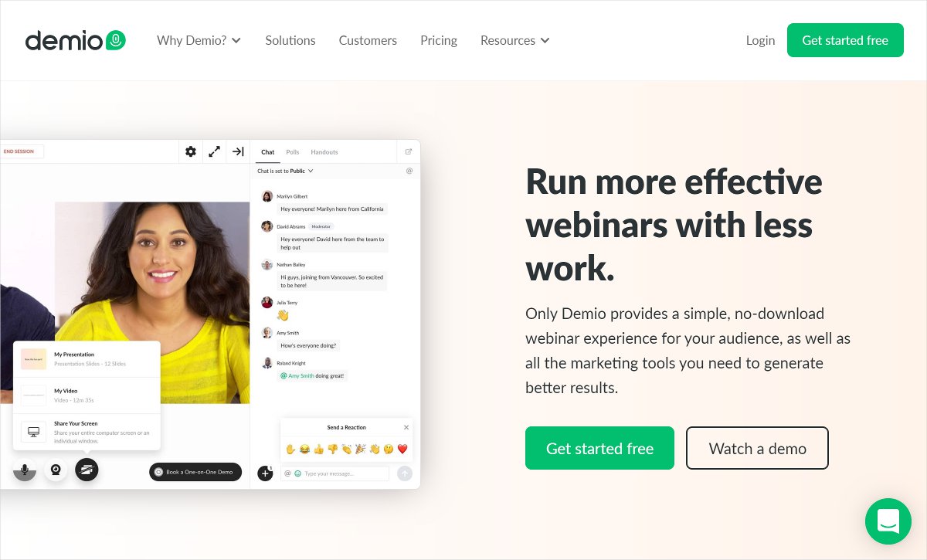Click the share materials presentation icon
The height and width of the screenshot is (560, 927).
point(87,470)
